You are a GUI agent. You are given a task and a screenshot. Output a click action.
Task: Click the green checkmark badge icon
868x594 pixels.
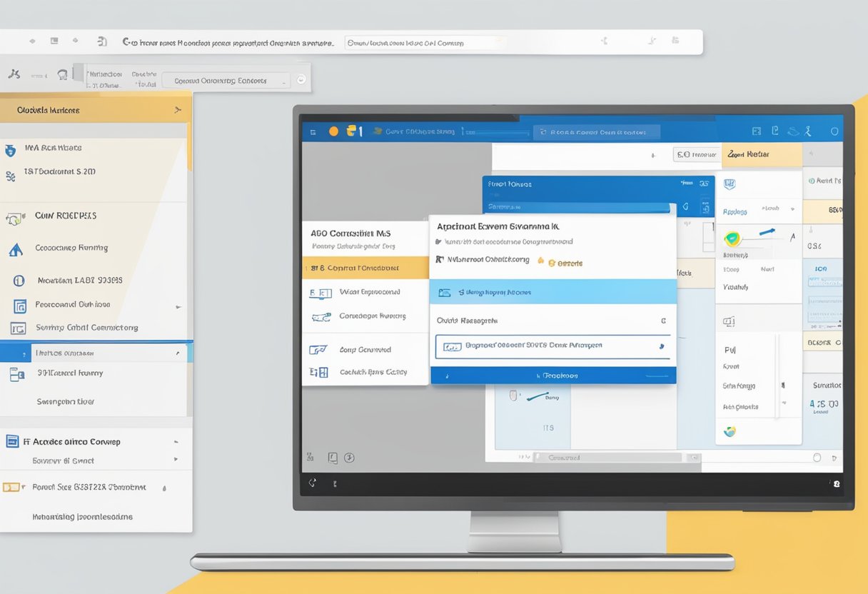[x=732, y=238]
